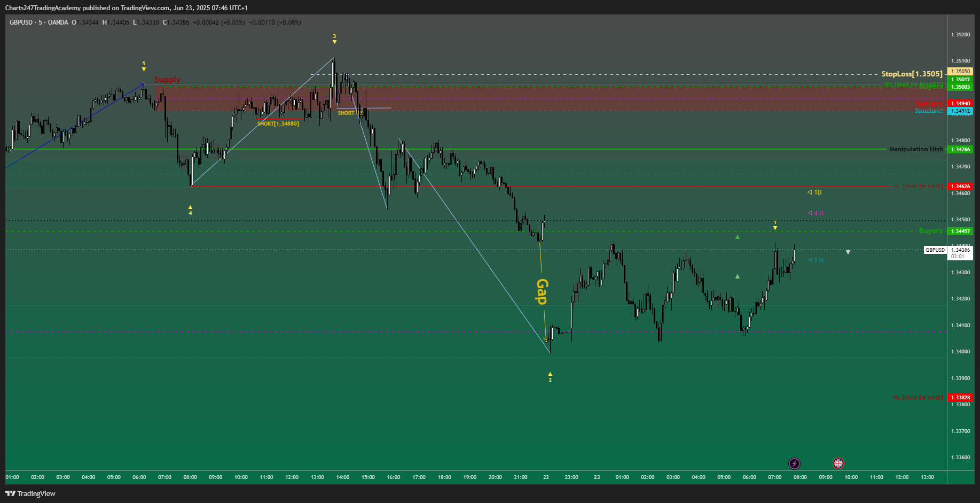
Task: Click the purple lightning event icon
Action: [x=794, y=463]
